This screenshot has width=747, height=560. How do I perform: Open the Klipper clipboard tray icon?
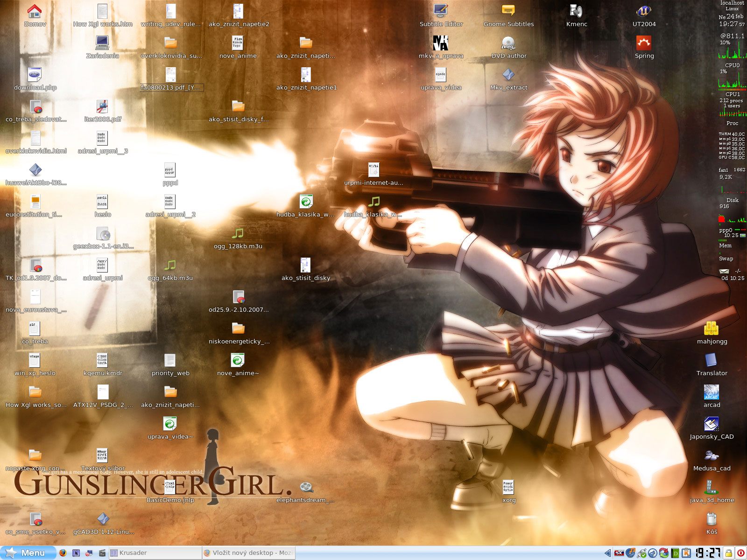point(686,553)
